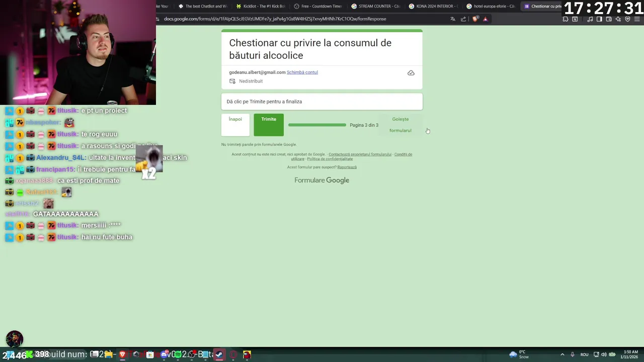This screenshot has height=362, width=644.
Task: Click the microphone tray icon
Action: tap(573, 354)
